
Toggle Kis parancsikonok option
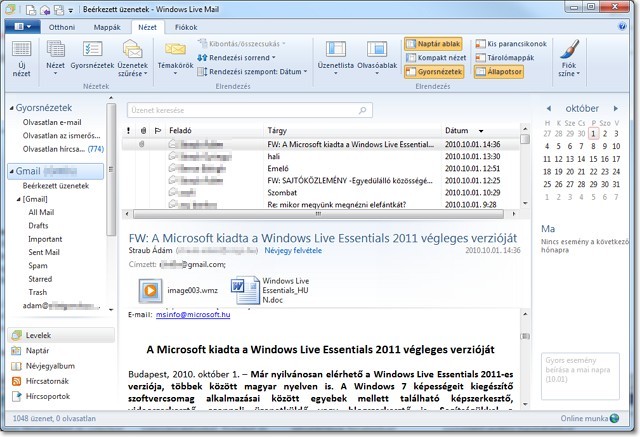click(511, 44)
